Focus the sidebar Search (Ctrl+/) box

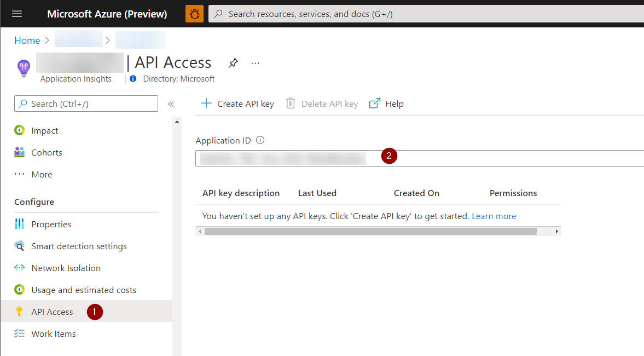[x=86, y=104]
